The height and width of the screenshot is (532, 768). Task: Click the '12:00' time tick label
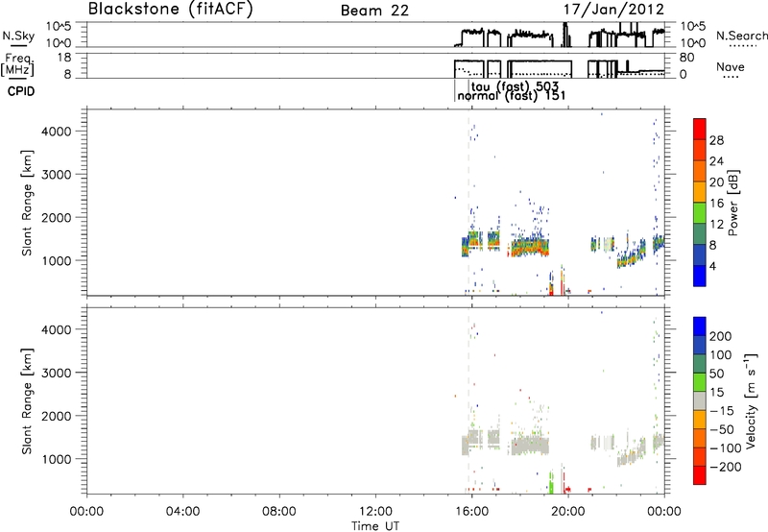[375, 512]
